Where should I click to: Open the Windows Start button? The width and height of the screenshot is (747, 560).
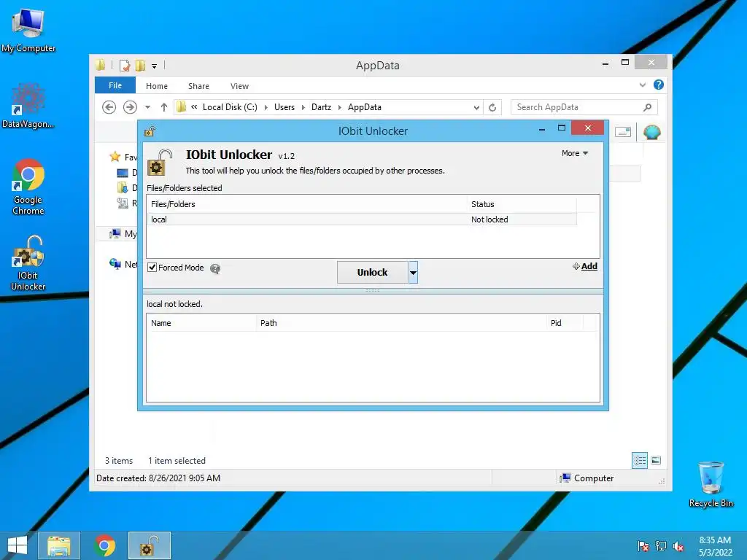click(18, 545)
